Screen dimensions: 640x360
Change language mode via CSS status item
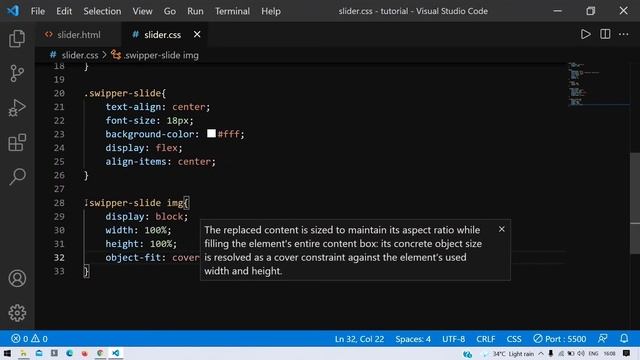[x=514, y=339]
